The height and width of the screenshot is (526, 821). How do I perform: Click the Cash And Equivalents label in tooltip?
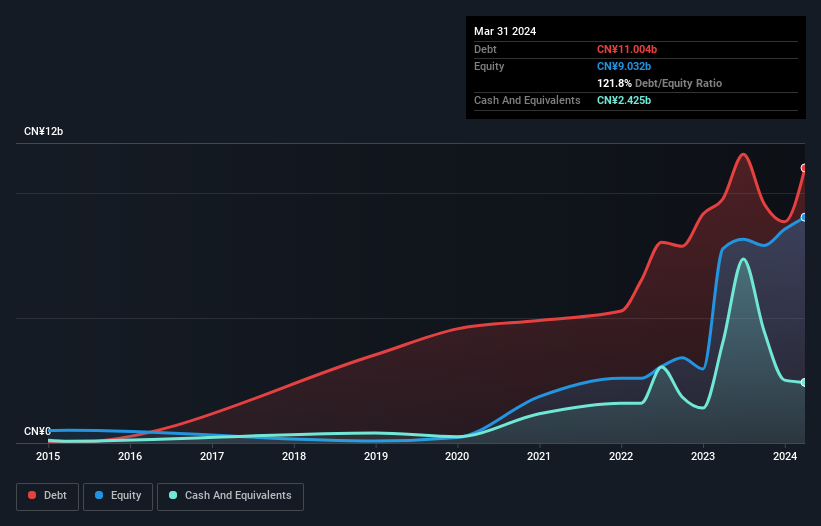(x=527, y=100)
